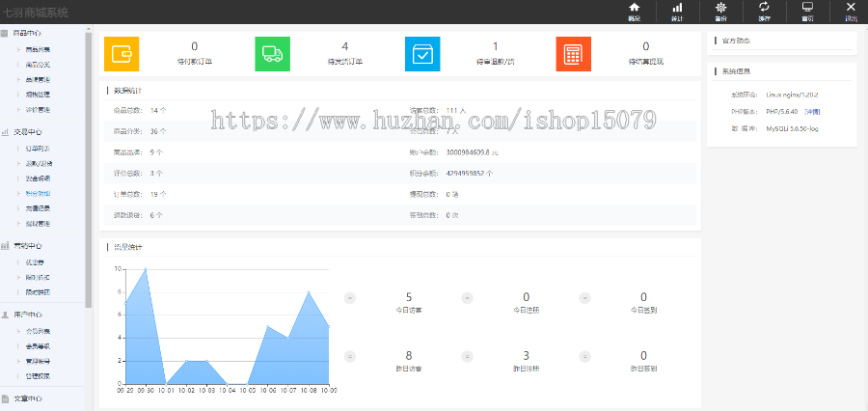Click the points balance value 4294959852 个

pyautogui.click(x=470, y=174)
